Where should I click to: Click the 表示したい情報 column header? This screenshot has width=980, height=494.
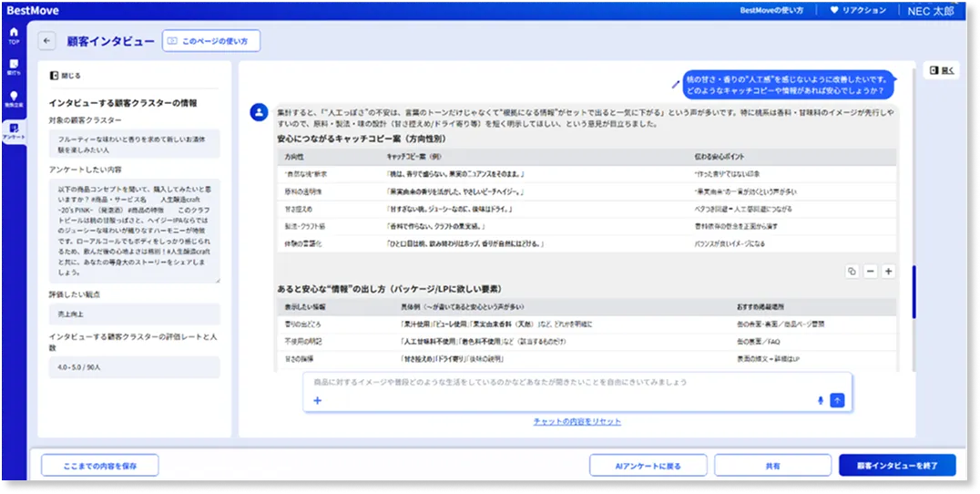305,308
